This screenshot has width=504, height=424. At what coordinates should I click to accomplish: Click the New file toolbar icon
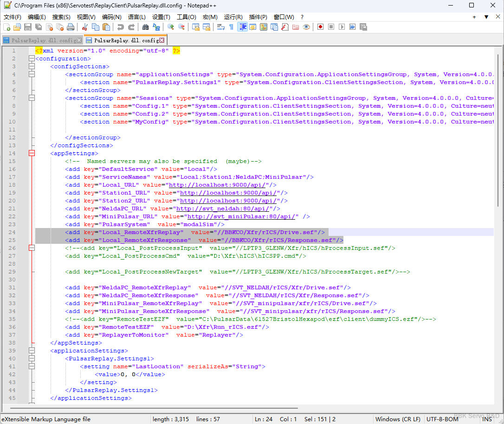6,27
